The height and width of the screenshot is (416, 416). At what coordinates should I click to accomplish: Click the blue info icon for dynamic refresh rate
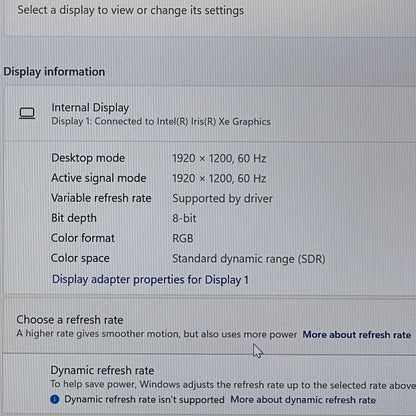point(55,399)
